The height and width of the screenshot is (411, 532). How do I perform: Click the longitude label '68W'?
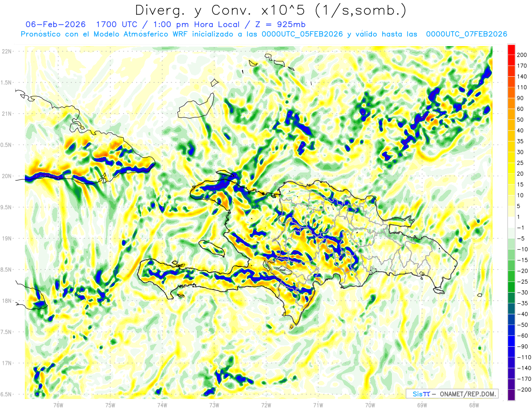click(x=474, y=405)
